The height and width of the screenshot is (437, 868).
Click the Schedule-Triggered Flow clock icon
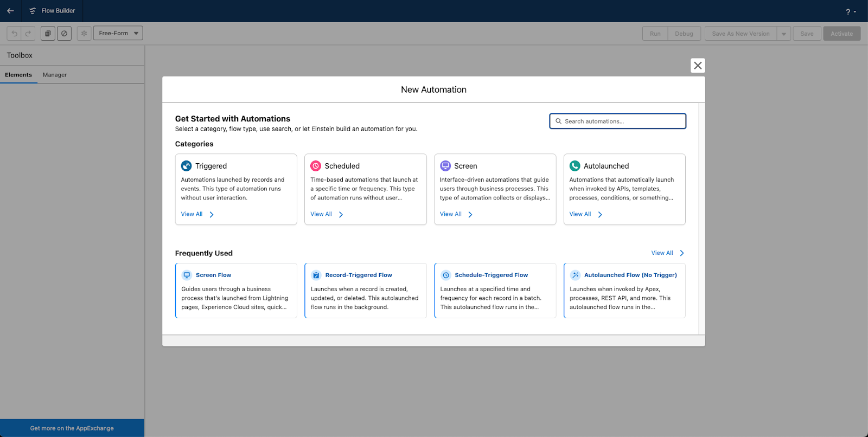pos(446,275)
